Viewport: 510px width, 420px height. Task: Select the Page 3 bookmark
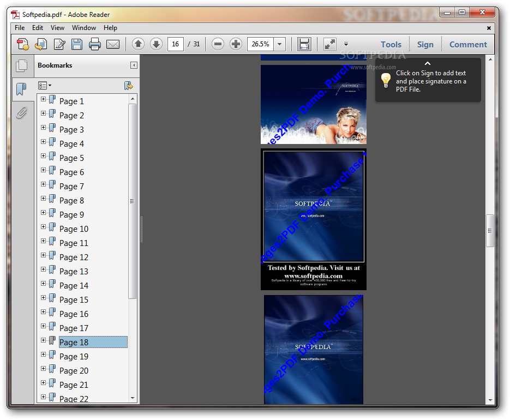[71, 130]
